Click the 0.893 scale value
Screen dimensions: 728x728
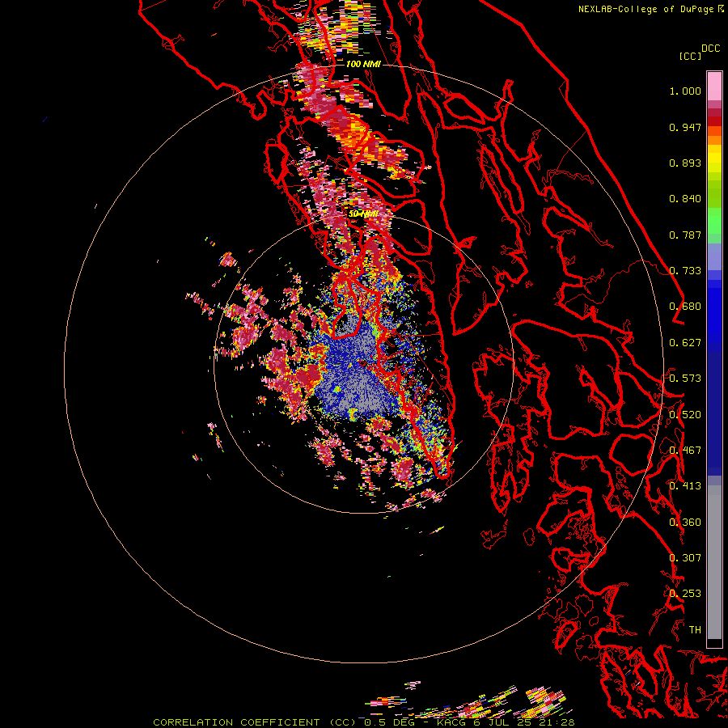point(685,163)
